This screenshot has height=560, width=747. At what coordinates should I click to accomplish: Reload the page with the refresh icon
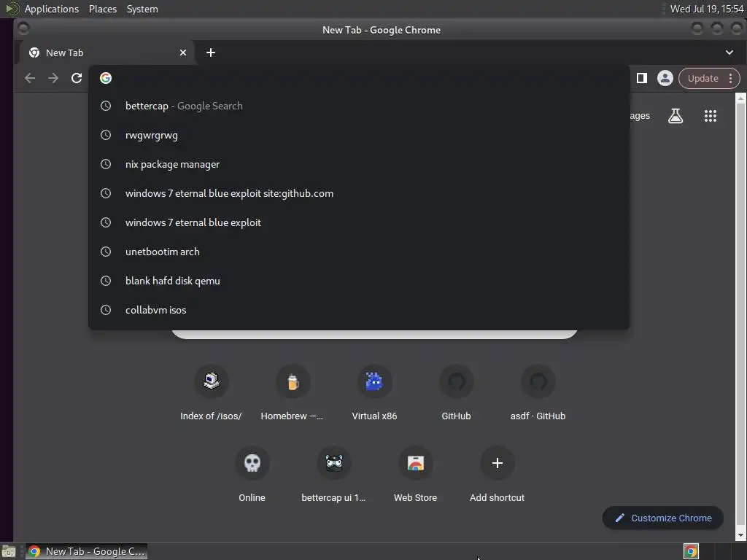pos(76,78)
